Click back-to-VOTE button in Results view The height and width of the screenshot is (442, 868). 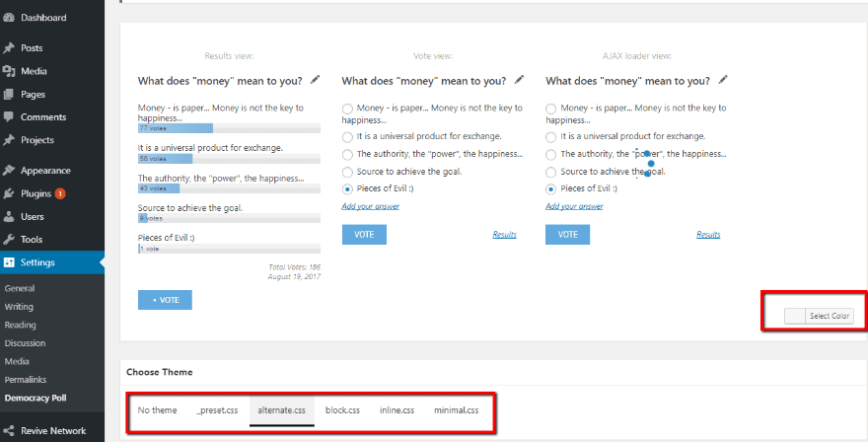(x=165, y=300)
